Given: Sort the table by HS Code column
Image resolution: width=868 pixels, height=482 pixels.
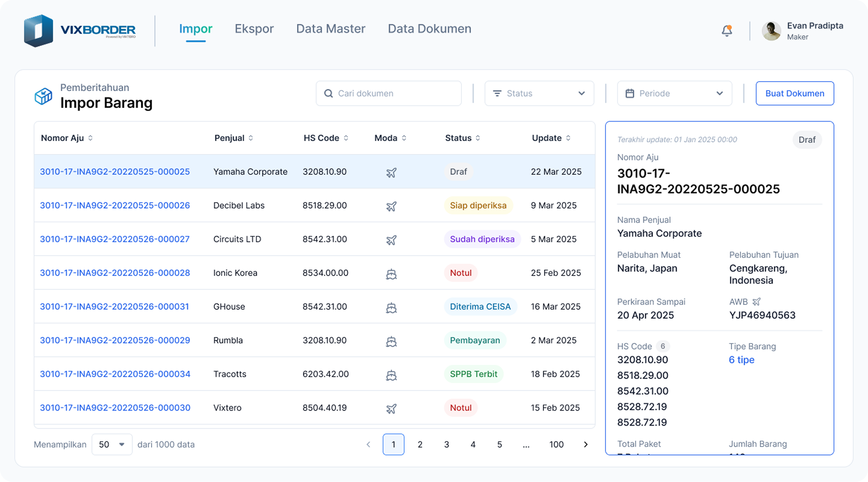Looking at the screenshot, I should pyautogui.click(x=346, y=138).
